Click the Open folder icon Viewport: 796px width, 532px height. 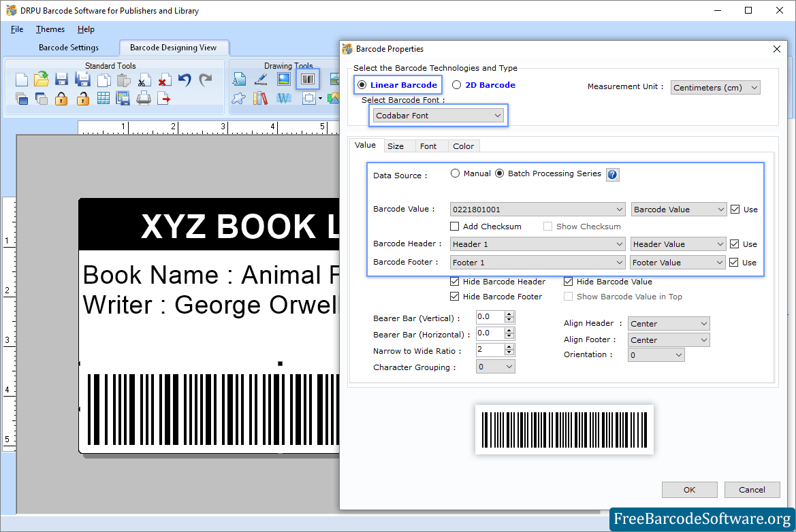(41, 79)
